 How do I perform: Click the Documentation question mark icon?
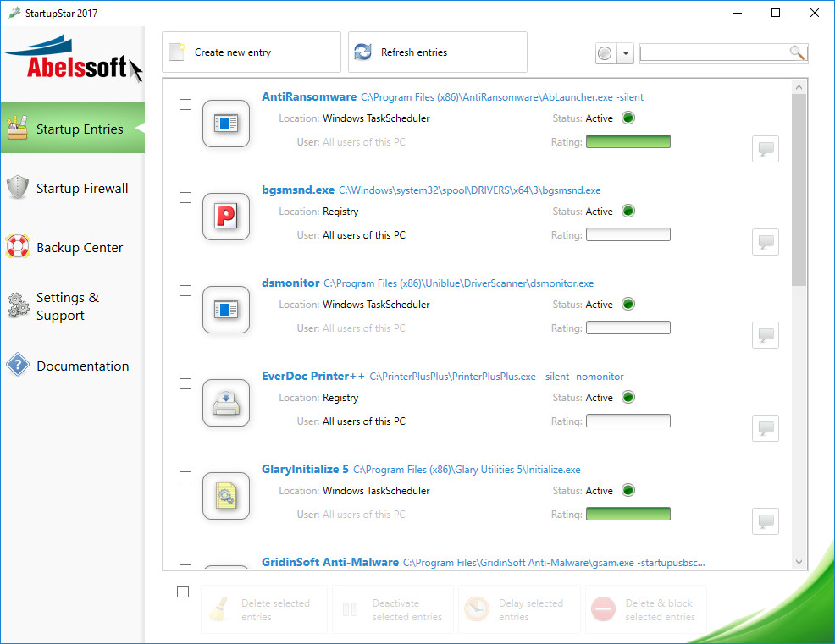pos(18,365)
